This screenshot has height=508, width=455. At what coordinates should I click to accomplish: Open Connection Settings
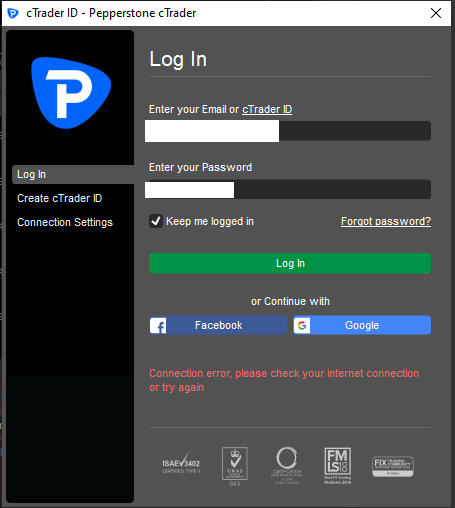(65, 222)
